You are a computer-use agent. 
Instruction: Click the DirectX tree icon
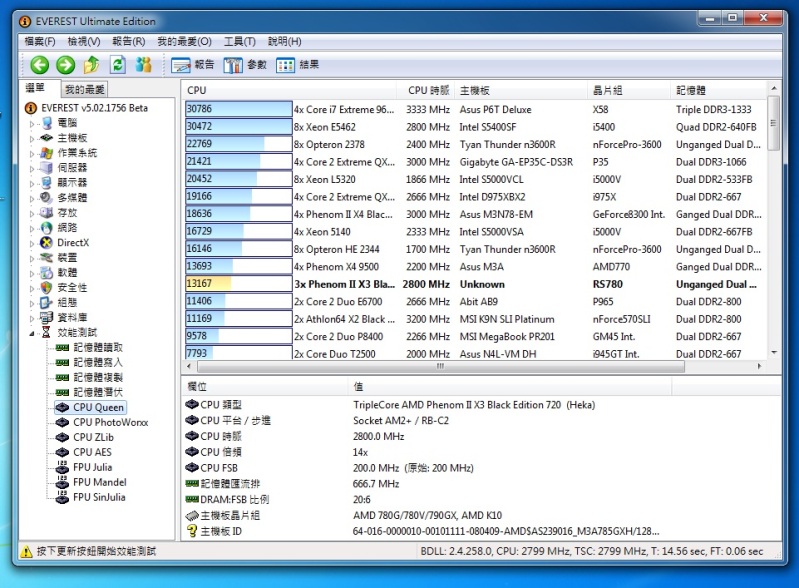pyautogui.click(x=46, y=243)
